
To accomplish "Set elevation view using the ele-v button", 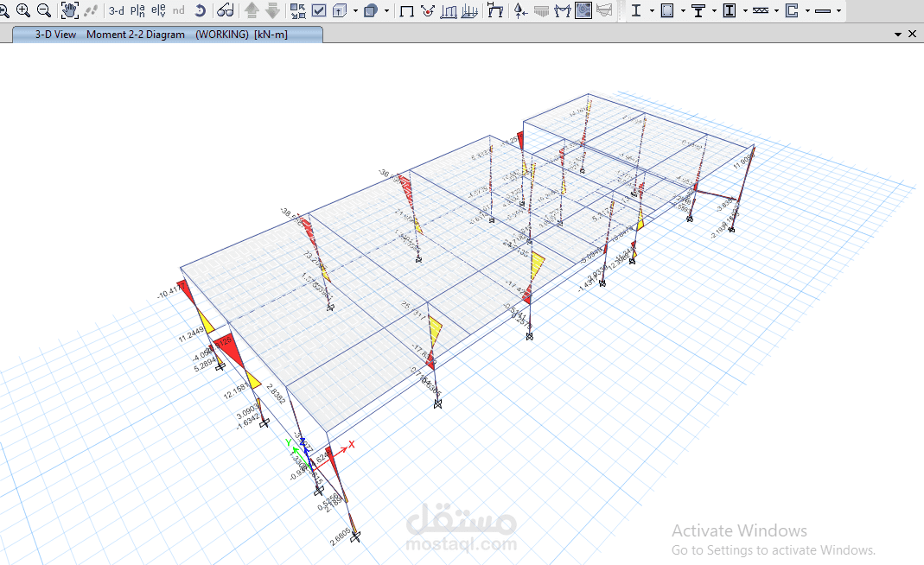I will click(158, 10).
